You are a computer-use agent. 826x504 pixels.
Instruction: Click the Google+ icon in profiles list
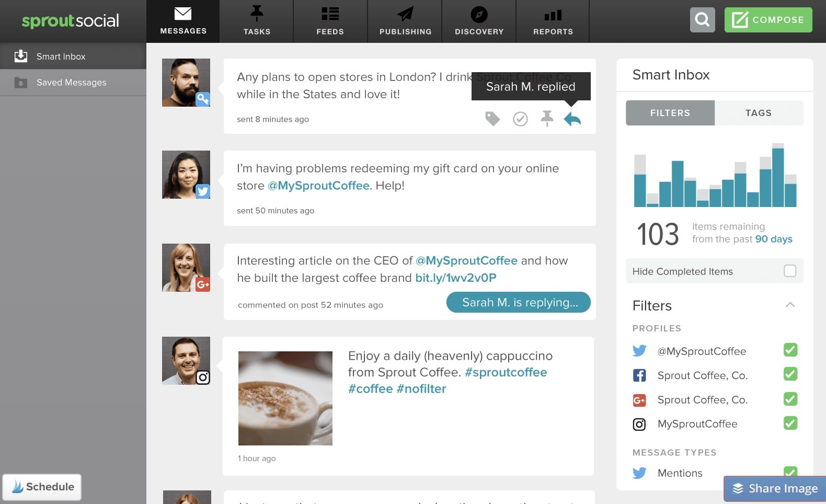639,400
